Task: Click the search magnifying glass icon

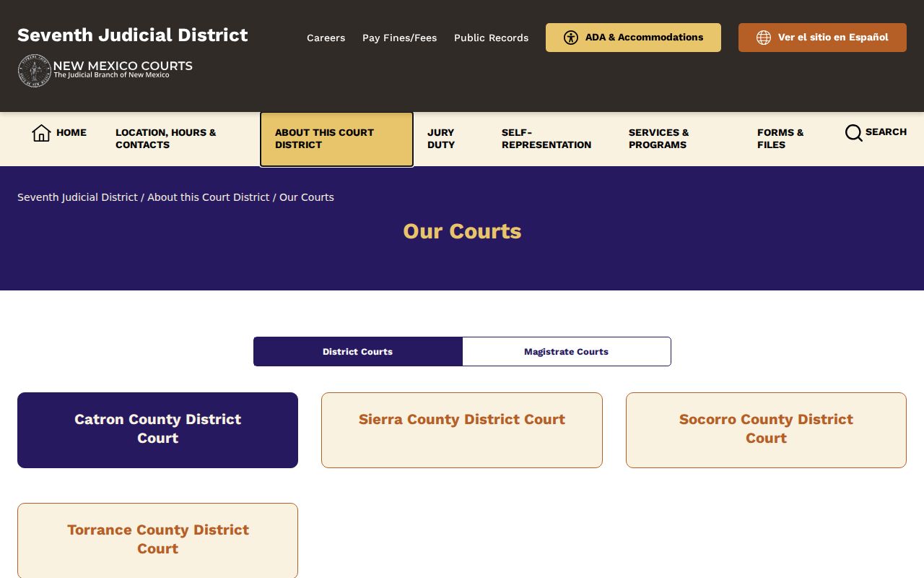Action: (853, 133)
